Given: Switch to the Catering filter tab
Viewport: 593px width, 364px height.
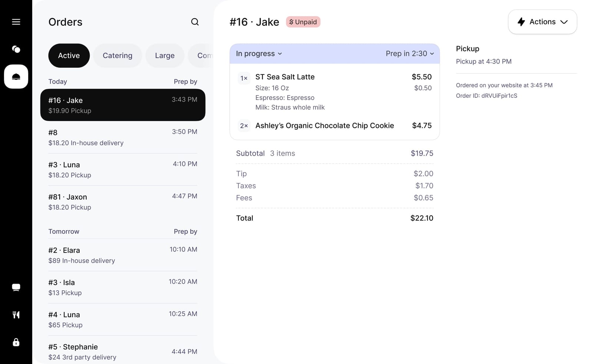Looking at the screenshot, I should (117, 56).
